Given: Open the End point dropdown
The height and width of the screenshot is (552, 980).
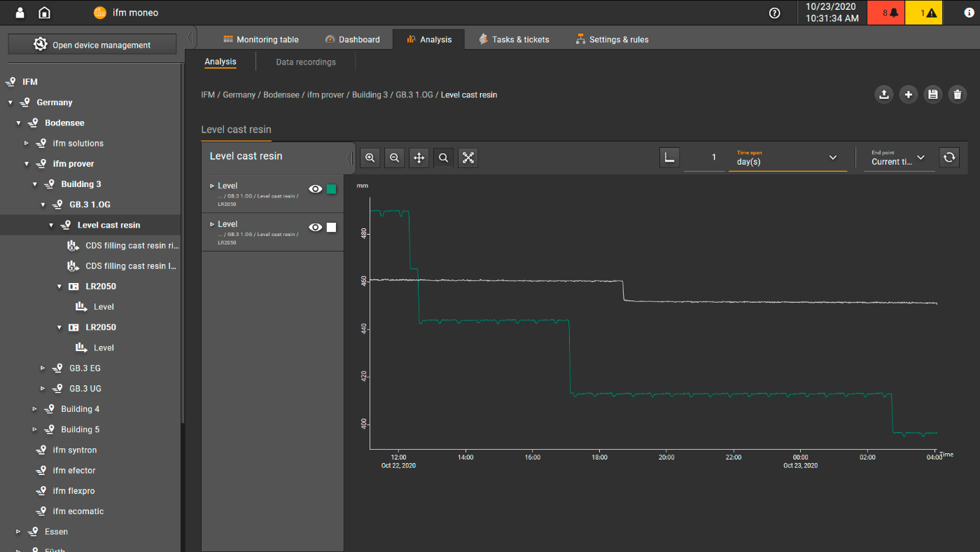Looking at the screenshot, I should pos(920,158).
